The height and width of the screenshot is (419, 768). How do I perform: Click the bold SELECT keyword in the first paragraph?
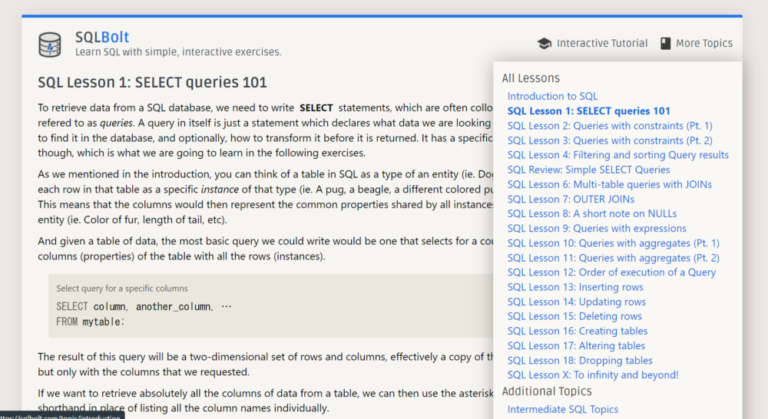click(x=316, y=108)
